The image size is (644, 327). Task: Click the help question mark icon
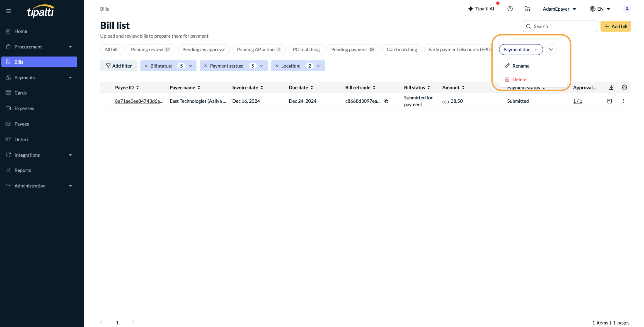(510, 9)
